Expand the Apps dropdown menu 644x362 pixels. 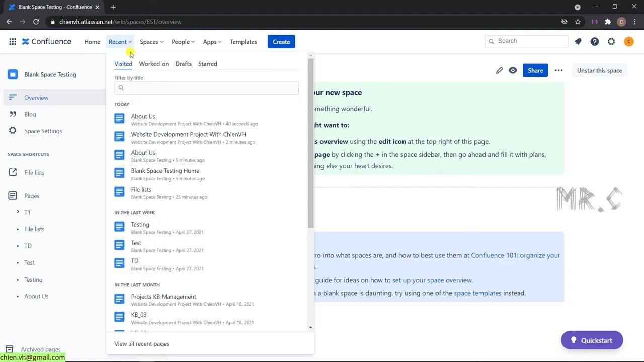(212, 42)
